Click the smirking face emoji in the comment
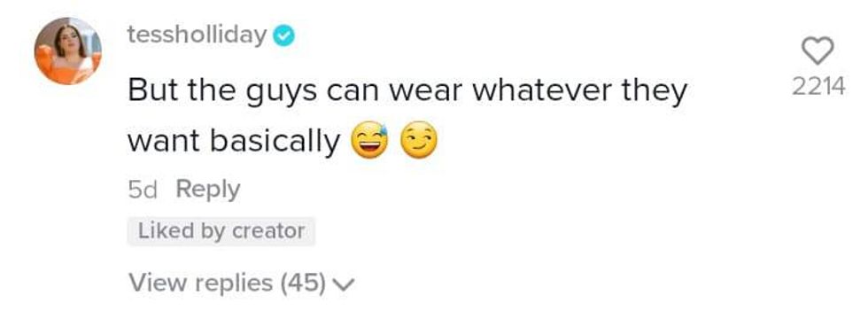 pyautogui.click(x=418, y=140)
